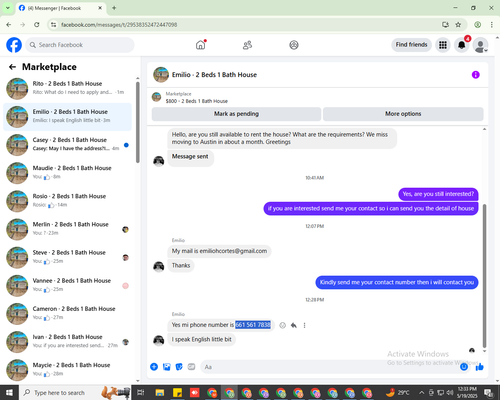Viewport: 500px width, 400px height.
Task: Open the account profile menu
Action: (x=480, y=45)
